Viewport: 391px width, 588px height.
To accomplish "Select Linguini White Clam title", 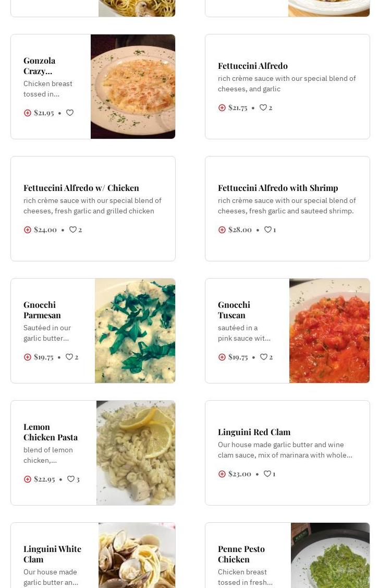I will pyautogui.click(x=52, y=554).
